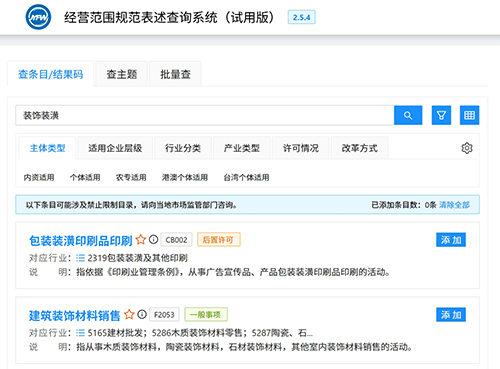Click the search field containing 装饰装潢
The image size is (500, 369).
[205, 115]
